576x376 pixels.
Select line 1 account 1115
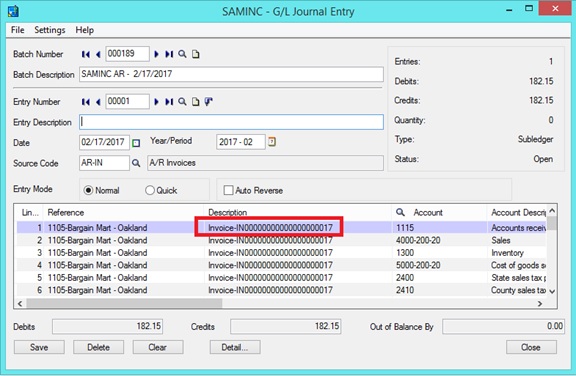tap(439, 228)
